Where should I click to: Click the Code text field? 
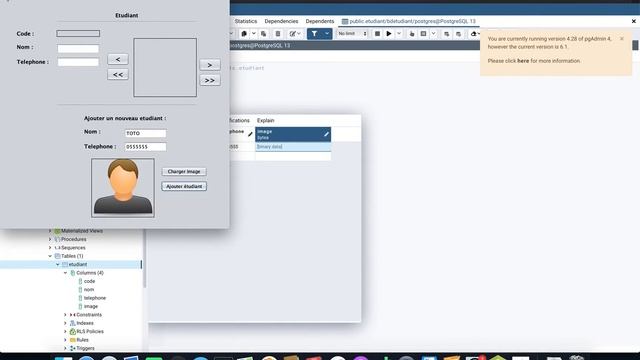click(78, 33)
